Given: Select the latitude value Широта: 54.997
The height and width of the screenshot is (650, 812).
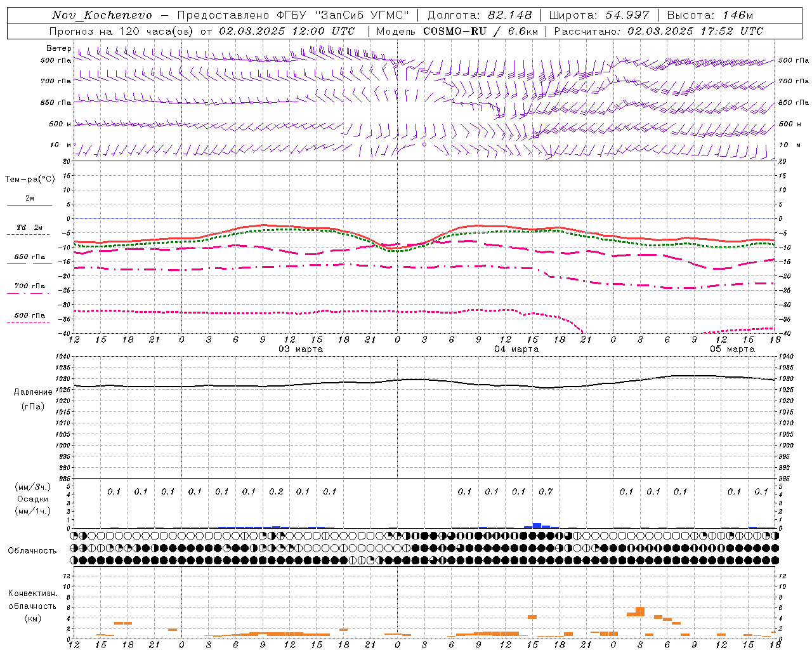Looking at the screenshot, I should click(x=599, y=15).
